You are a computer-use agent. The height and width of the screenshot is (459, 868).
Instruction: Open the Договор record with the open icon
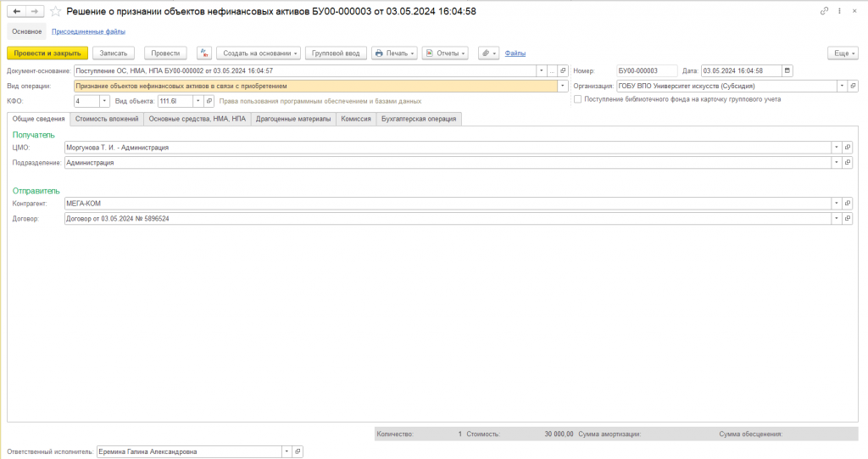(848, 218)
